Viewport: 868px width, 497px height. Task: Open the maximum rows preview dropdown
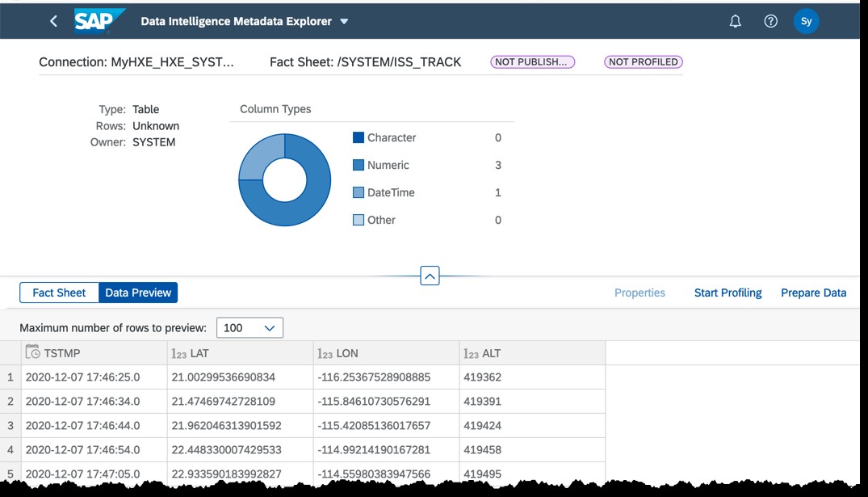(249, 328)
